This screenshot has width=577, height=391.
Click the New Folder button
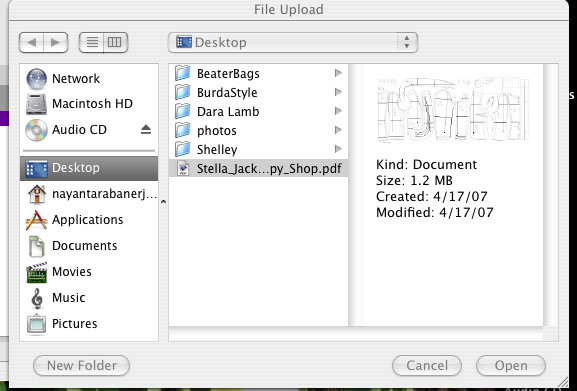click(81, 366)
